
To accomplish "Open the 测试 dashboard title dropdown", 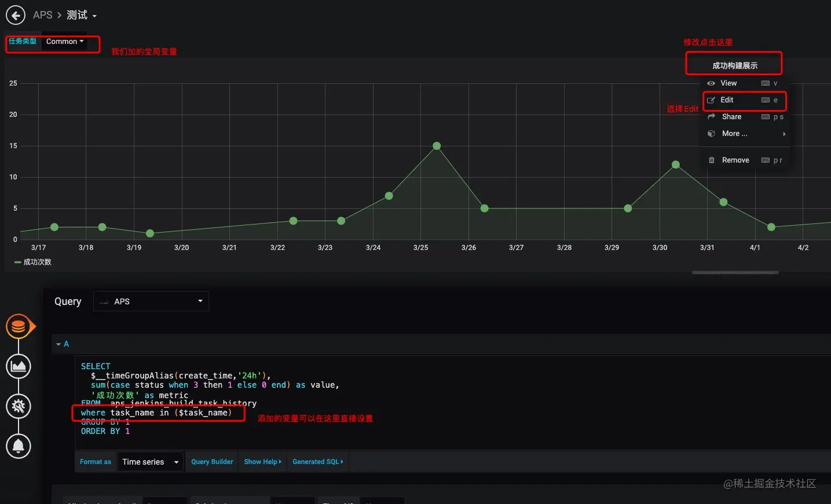I will pos(82,15).
